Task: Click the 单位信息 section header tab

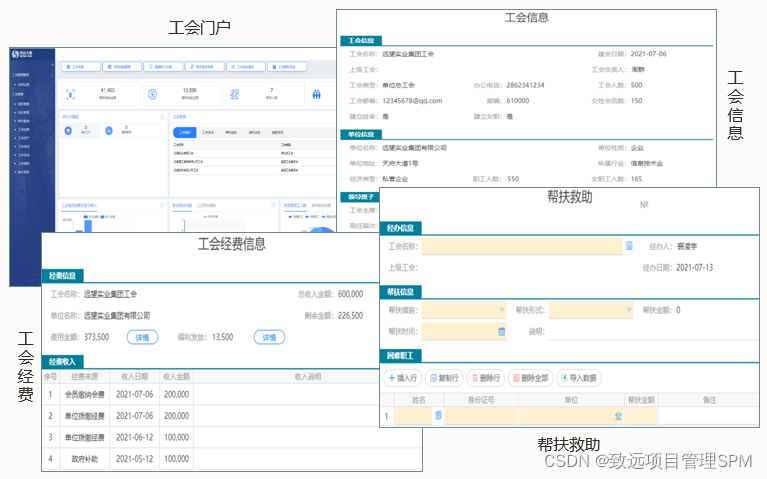Action: coord(361,134)
